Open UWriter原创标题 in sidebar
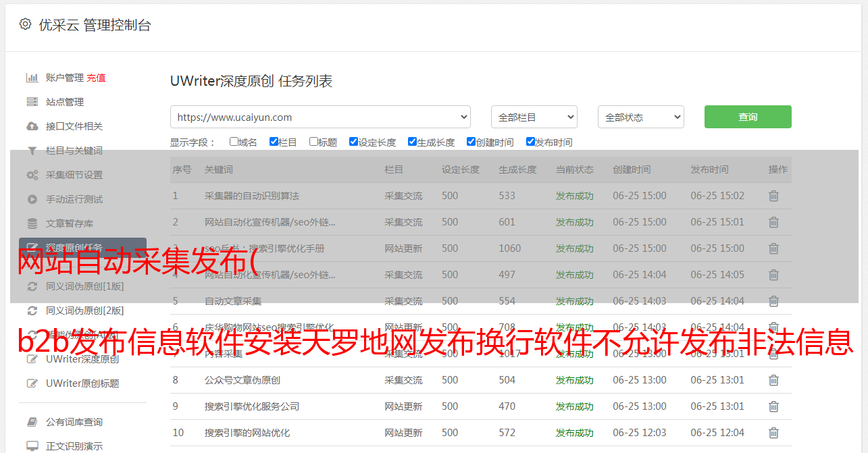 pyautogui.click(x=82, y=383)
